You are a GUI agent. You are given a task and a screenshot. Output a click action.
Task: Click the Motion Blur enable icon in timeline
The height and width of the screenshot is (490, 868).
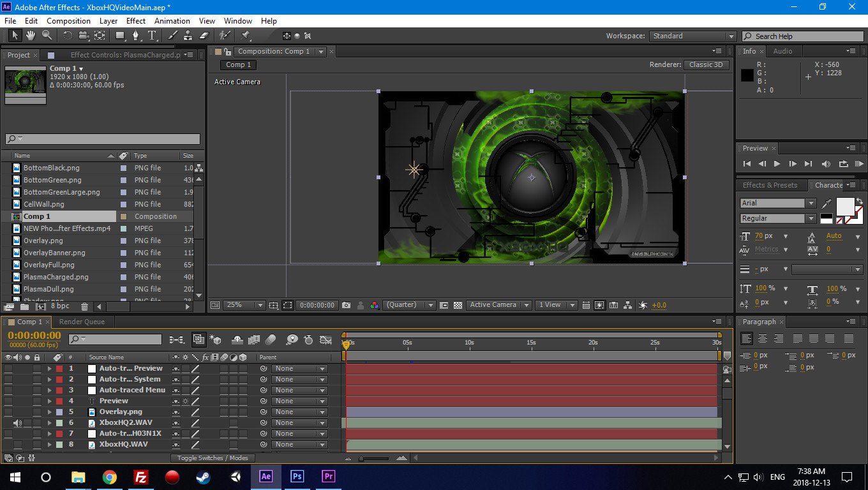tap(271, 339)
